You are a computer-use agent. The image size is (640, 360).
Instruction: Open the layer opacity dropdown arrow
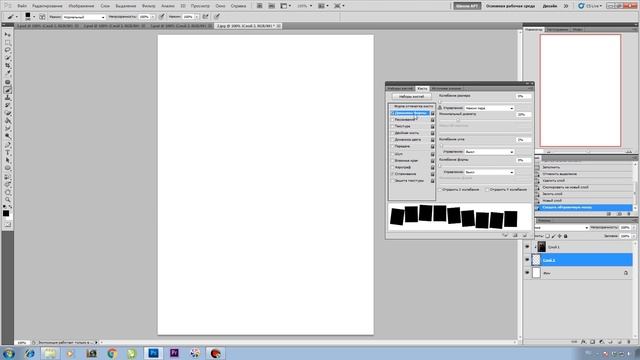[x=633, y=227]
